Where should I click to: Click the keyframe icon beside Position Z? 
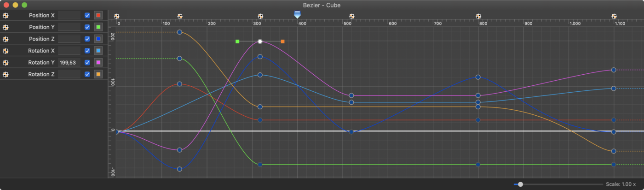6,39
